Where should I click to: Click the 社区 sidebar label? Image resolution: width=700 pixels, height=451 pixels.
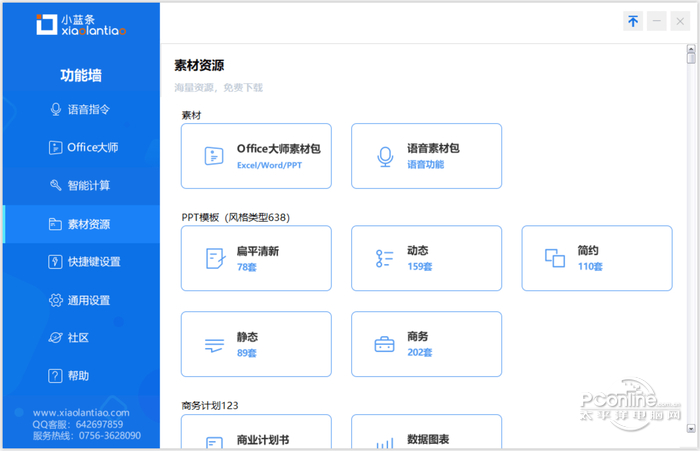click(x=78, y=338)
